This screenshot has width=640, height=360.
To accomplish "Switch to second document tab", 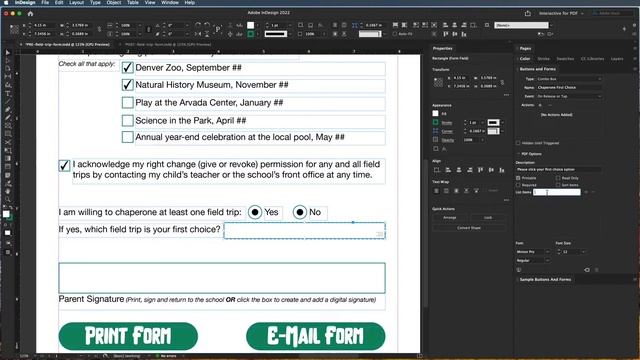I will pos(168,44).
